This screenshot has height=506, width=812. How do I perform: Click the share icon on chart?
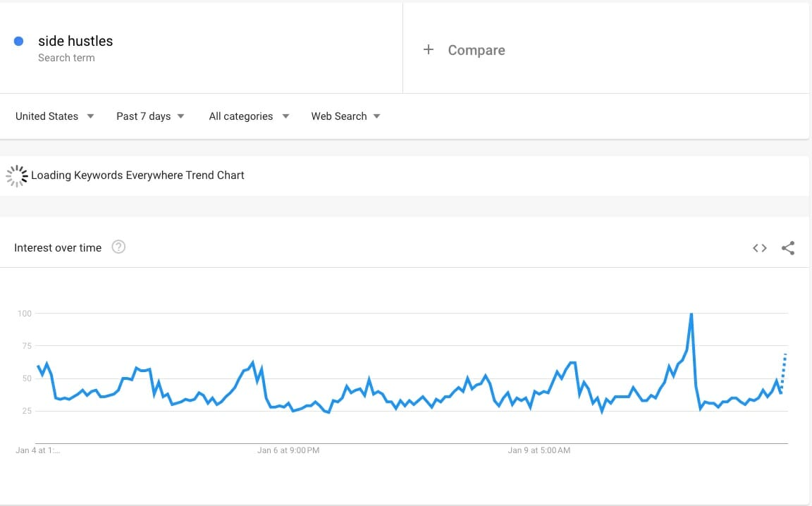[x=788, y=248]
